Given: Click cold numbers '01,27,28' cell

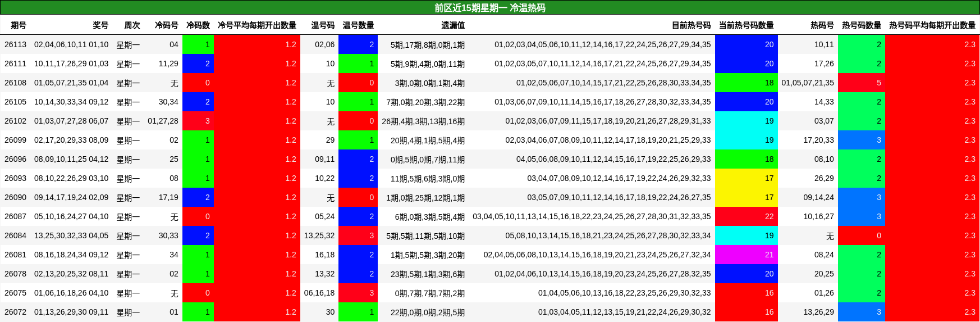Looking at the screenshot, I should (x=163, y=121).
